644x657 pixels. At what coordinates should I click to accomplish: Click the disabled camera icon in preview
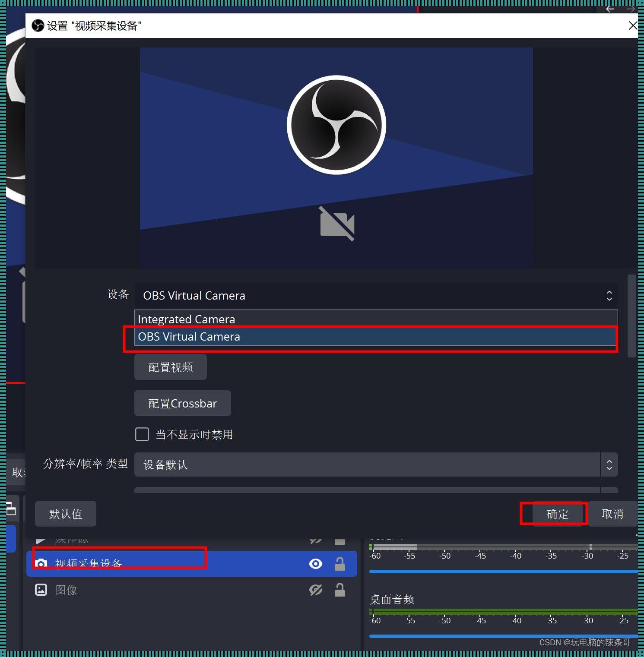(337, 224)
